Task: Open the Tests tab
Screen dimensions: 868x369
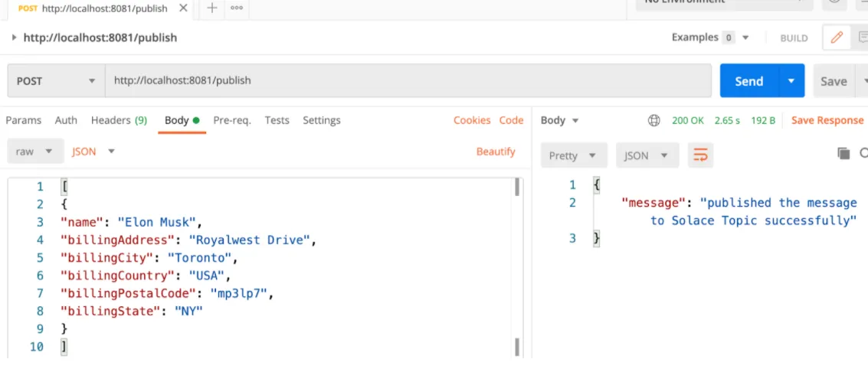Action: coord(277,120)
